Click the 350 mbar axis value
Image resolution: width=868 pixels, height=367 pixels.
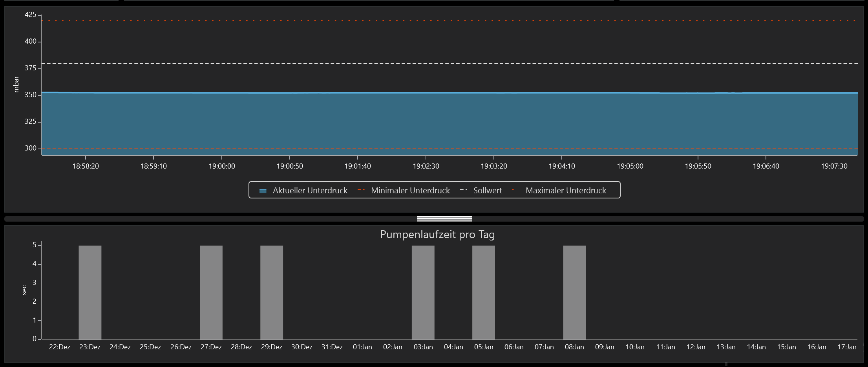tap(30, 95)
